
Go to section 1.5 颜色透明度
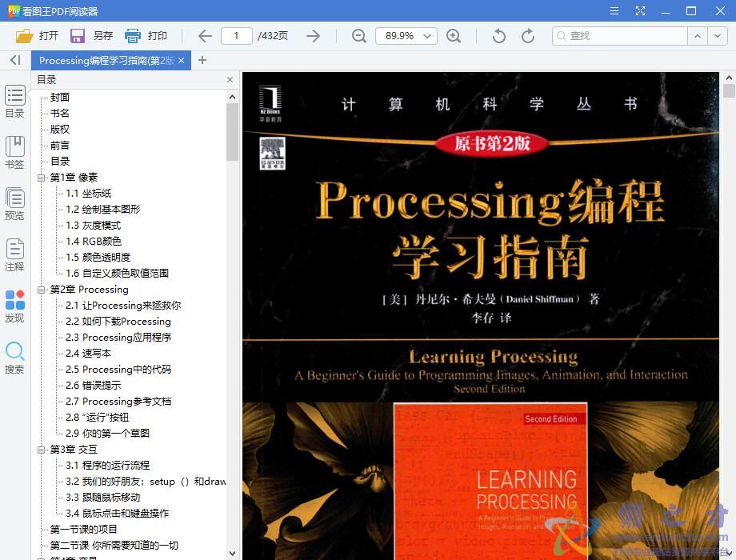click(98, 258)
